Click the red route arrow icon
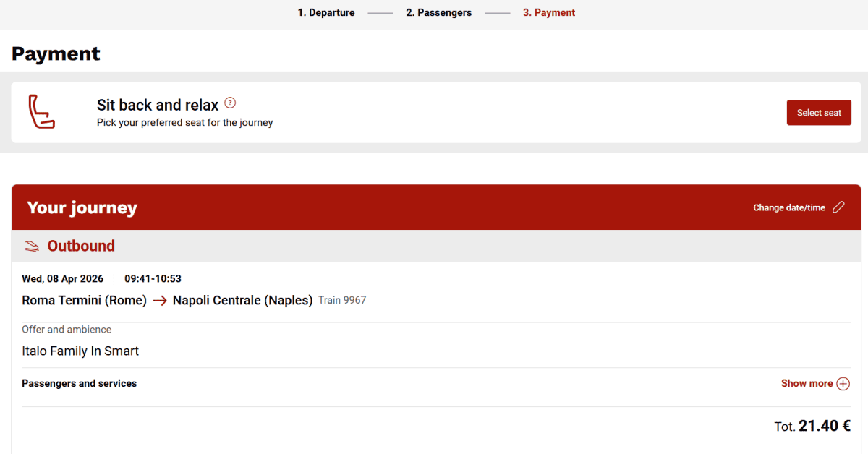The height and width of the screenshot is (454, 868). (x=160, y=301)
